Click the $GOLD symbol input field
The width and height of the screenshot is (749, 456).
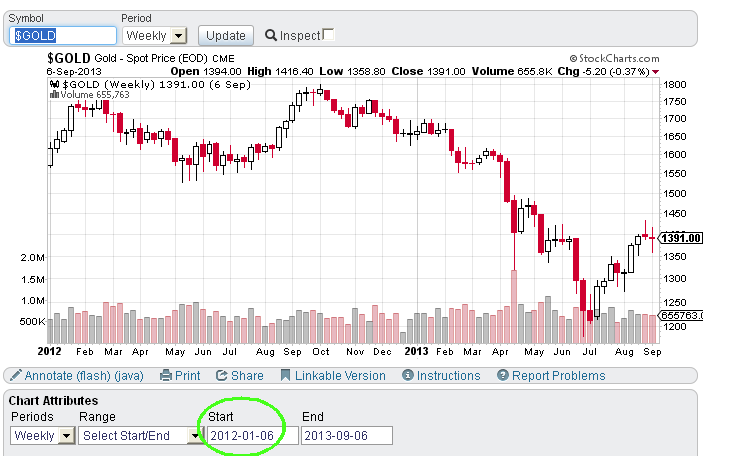coord(63,36)
